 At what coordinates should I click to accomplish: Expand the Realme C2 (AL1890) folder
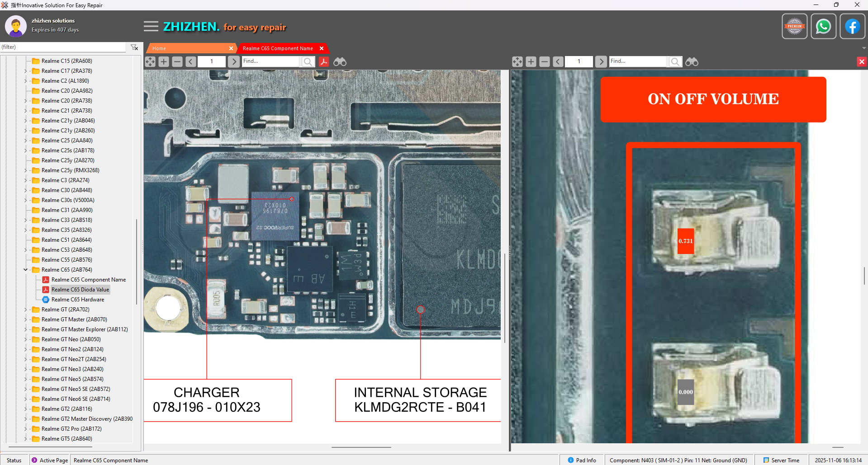point(26,81)
